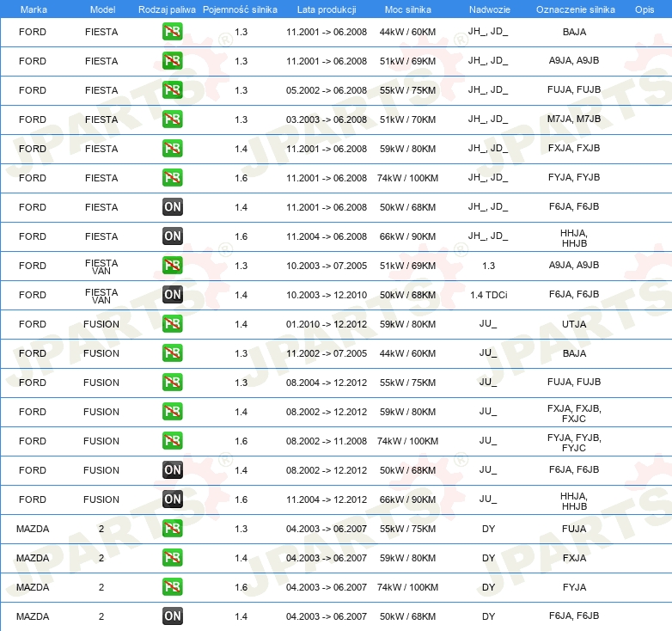The image size is (672, 631).
Task: Click petrol icon in Fusion FUJA, FUJB row
Action: (x=172, y=382)
